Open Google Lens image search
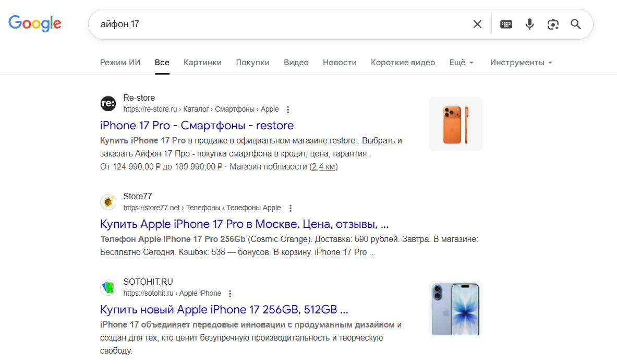The image size is (617, 364). pyautogui.click(x=553, y=24)
